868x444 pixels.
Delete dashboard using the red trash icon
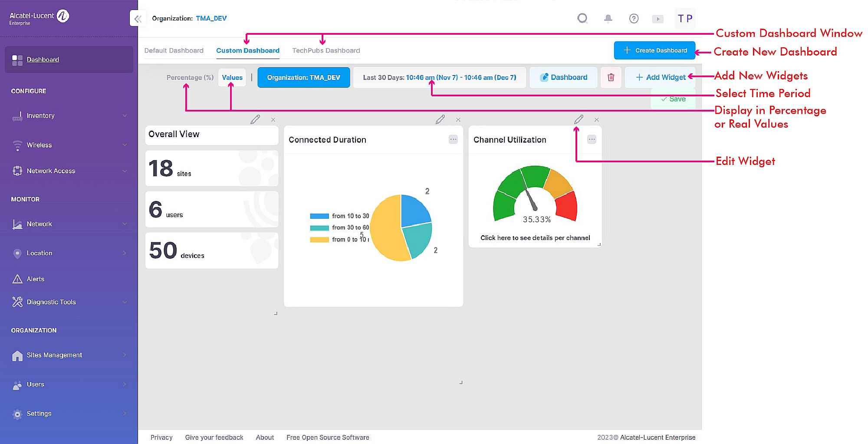611,77
